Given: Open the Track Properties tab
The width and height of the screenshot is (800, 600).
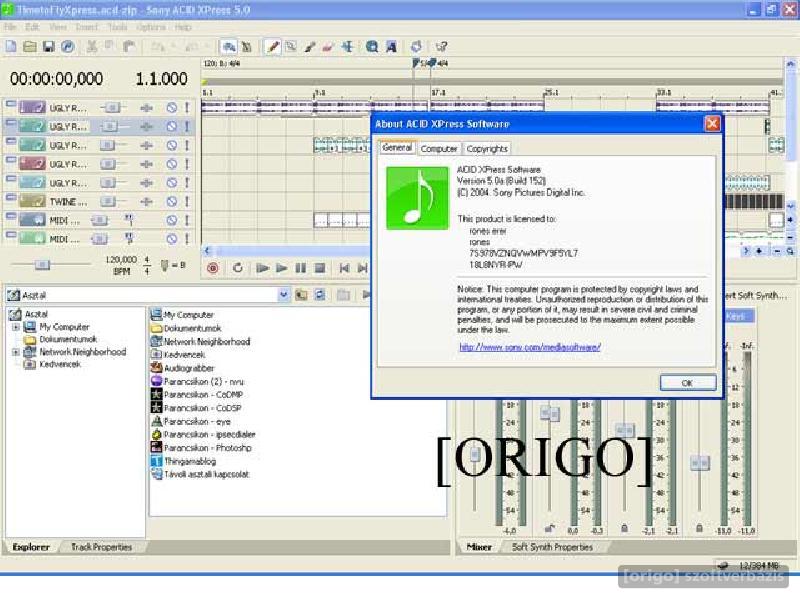Looking at the screenshot, I should coord(102,546).
